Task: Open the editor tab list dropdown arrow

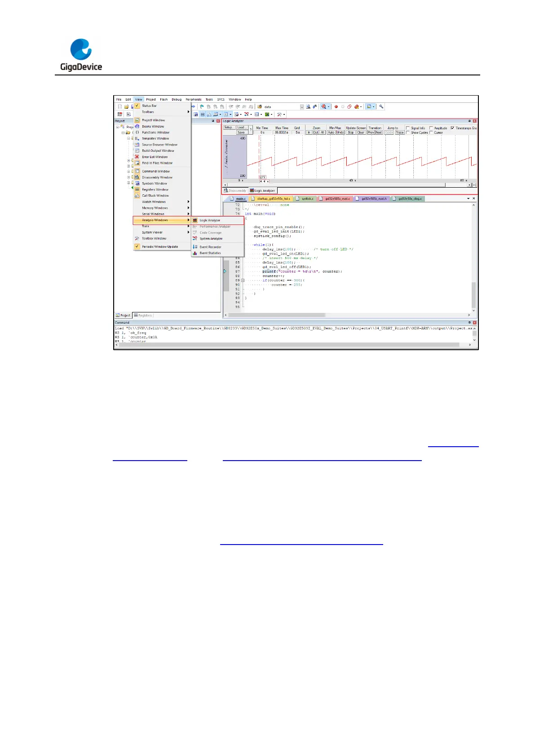Action: (468, 198)
